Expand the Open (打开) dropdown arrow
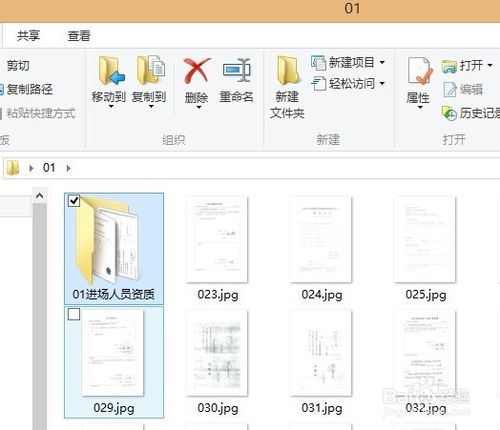 [x=490, y=65]
